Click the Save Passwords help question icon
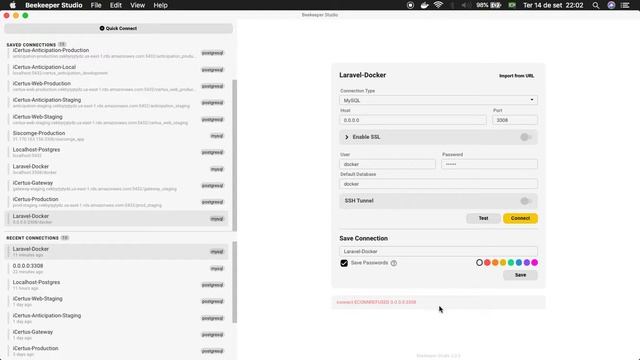Image resolution: width=640 pixels, height=360 pixels. tap(394, 263)
